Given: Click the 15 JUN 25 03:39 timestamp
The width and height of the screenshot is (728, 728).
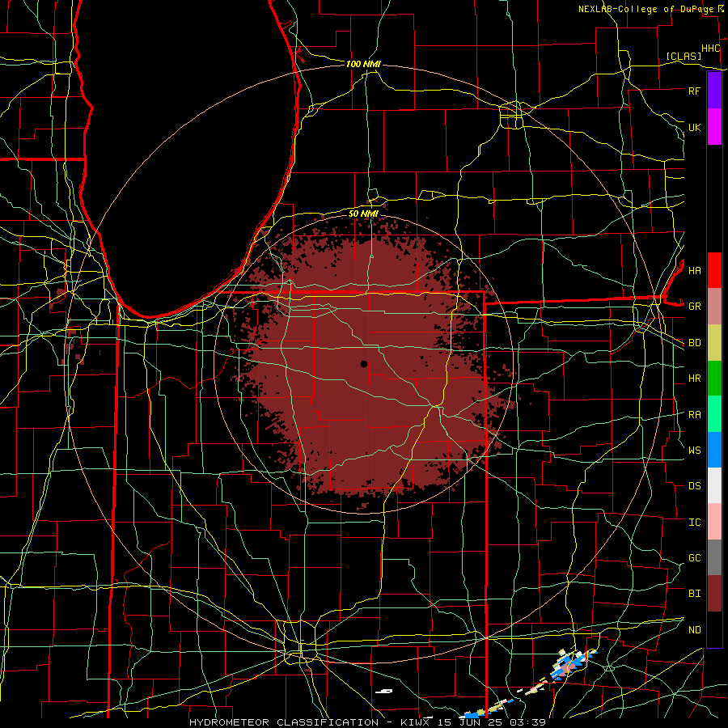Looking at the screenshot, I should coord(492,722).
